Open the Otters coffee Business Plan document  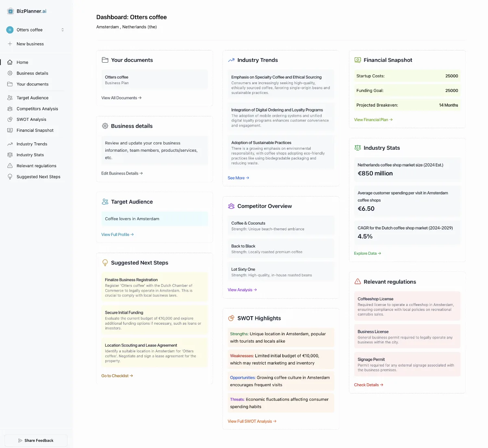click(x=155, y=80)
